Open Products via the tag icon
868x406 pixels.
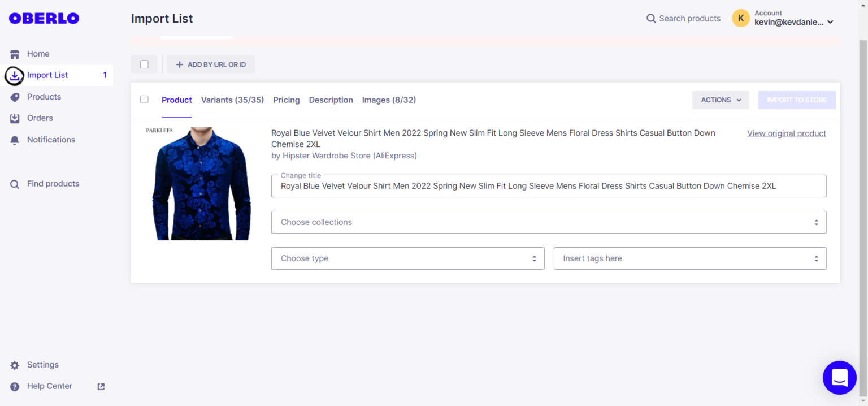15,97
